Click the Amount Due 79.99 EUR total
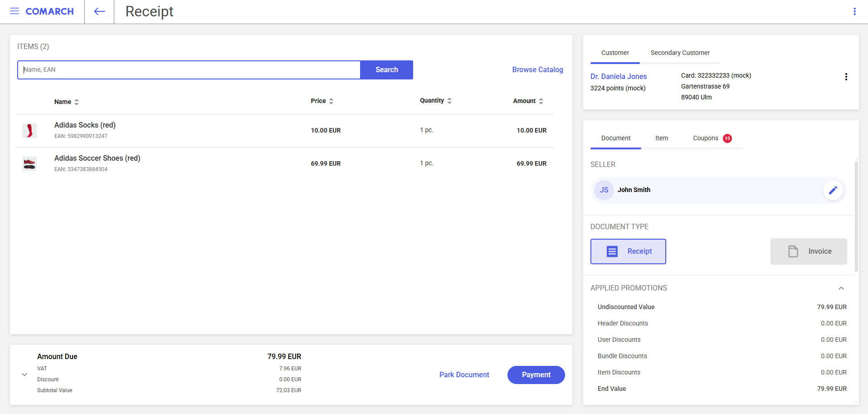 click(x=284, y=357)
